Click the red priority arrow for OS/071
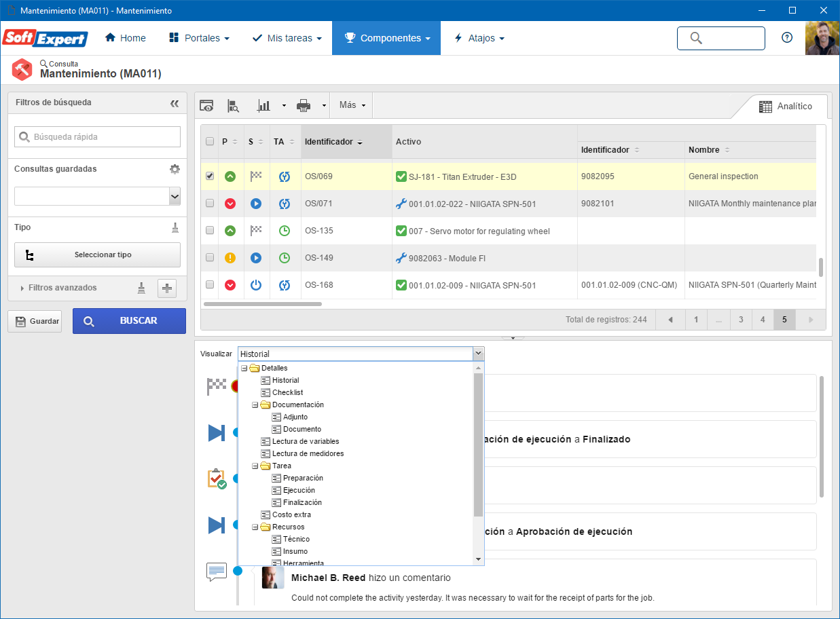The image size is (840, 619). point(230,204)
